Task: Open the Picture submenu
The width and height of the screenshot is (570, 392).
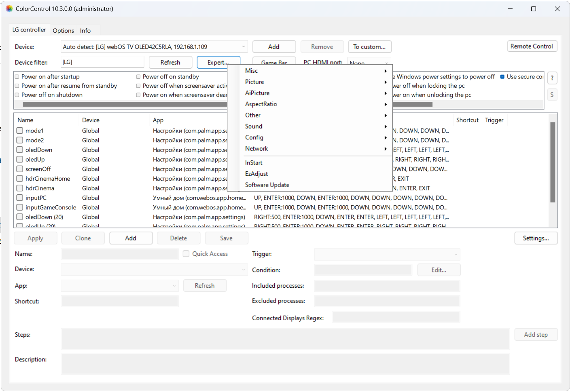Action: (x=254, y=82)
